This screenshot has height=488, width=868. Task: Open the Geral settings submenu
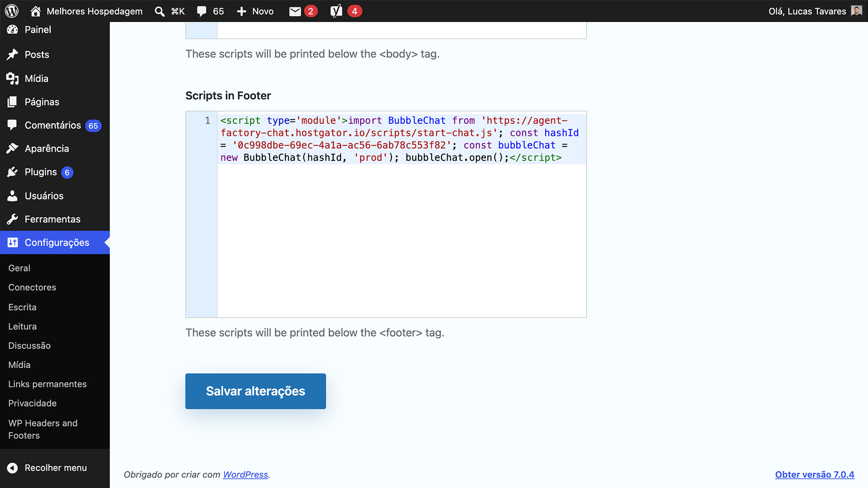click(x=19, y=268)
